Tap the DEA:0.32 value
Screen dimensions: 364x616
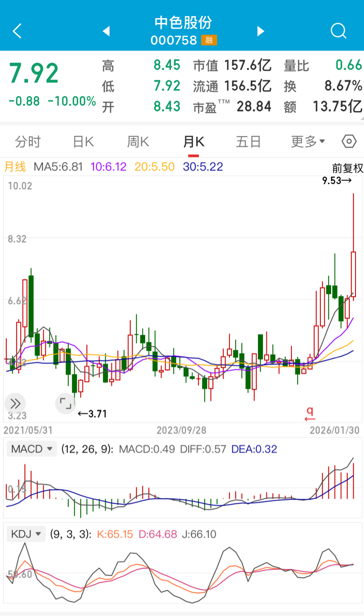[254, 449]
